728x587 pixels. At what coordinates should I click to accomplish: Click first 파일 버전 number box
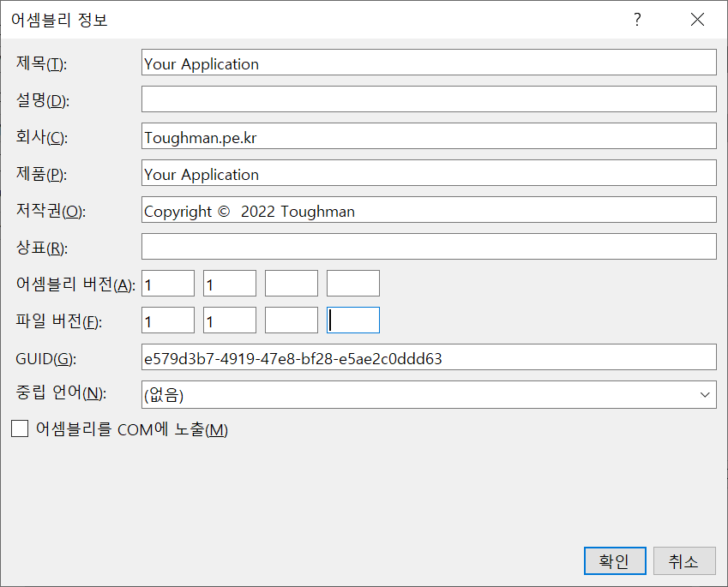[168, 321]
